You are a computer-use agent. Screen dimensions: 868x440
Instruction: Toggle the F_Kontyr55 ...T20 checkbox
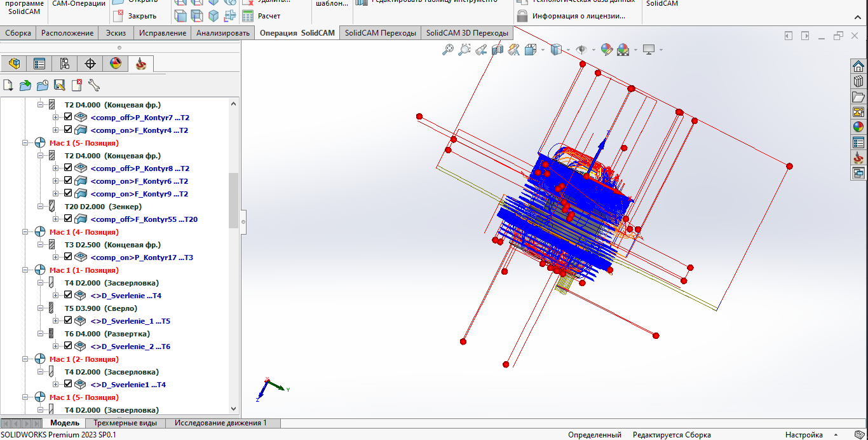pyautogui.click(x=68, y=219)
